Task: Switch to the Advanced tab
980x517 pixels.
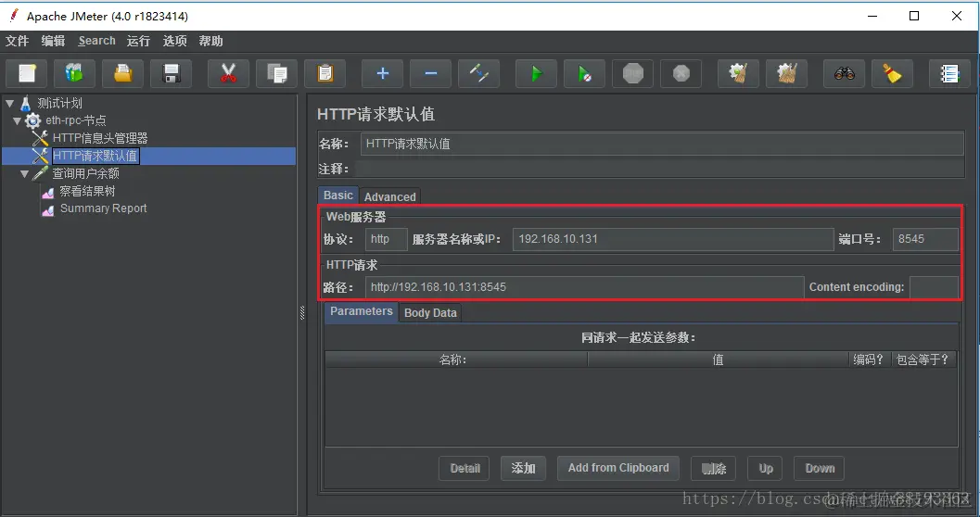Action: [x=390, y=196]
